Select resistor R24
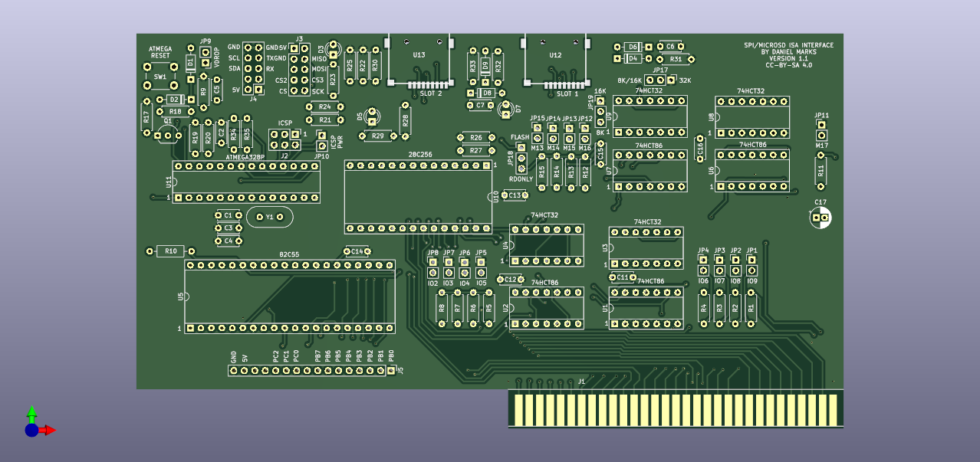 (325, 106)
